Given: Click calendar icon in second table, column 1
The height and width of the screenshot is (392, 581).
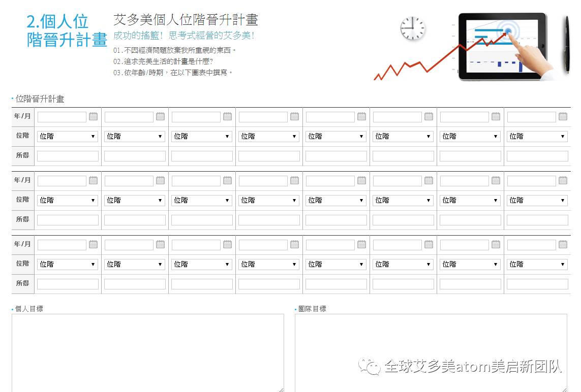Looking at the screenshot, I should 94,181.
